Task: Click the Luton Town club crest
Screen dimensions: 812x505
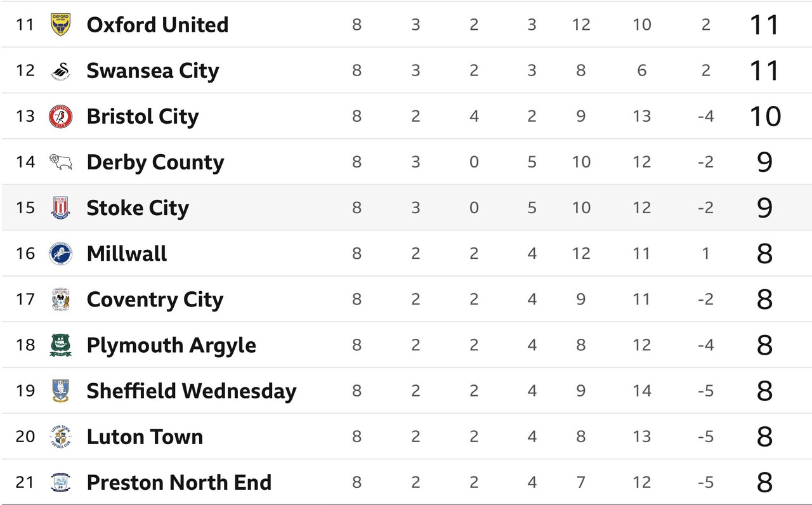Action: [x=60, y=436]
